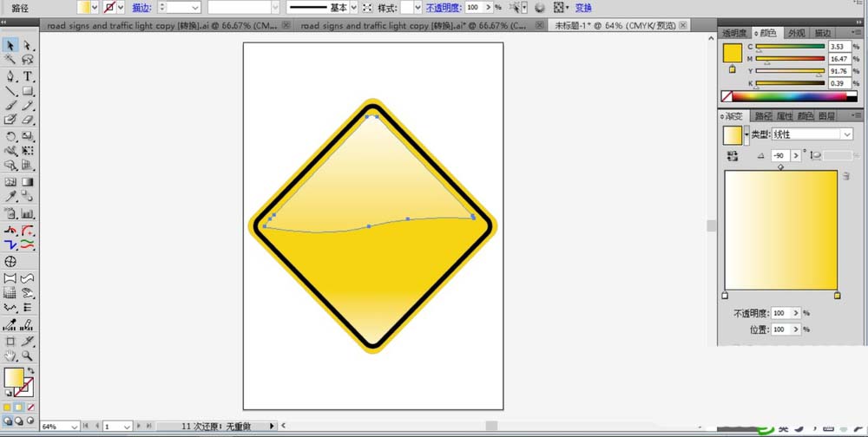Choose the Blend tool

[x=27, y=196]
